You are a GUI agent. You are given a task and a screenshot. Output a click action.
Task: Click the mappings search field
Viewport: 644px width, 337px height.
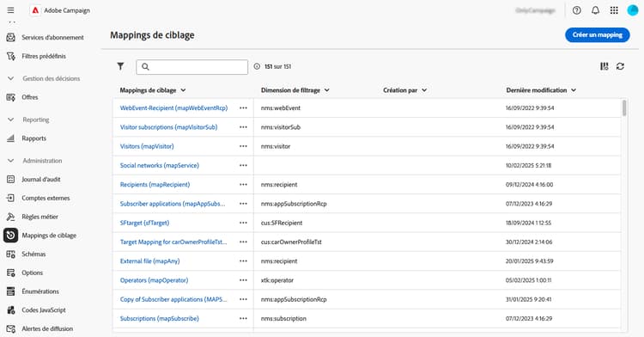click(191, 66)
